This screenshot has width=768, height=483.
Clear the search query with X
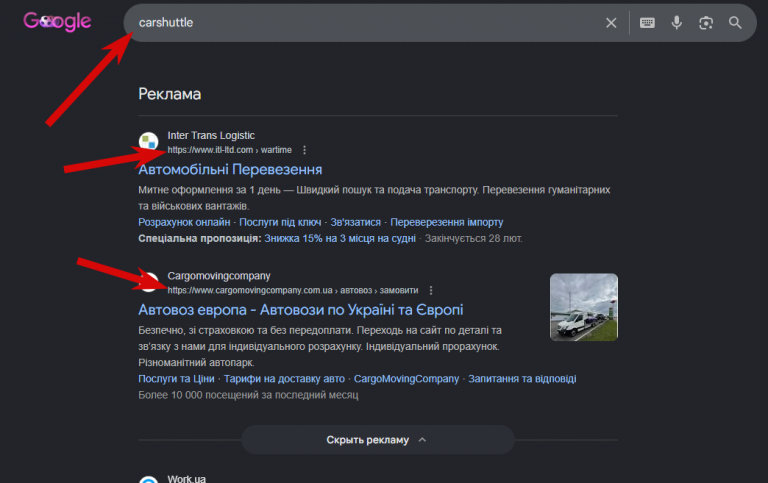click(x=611, y=23)
